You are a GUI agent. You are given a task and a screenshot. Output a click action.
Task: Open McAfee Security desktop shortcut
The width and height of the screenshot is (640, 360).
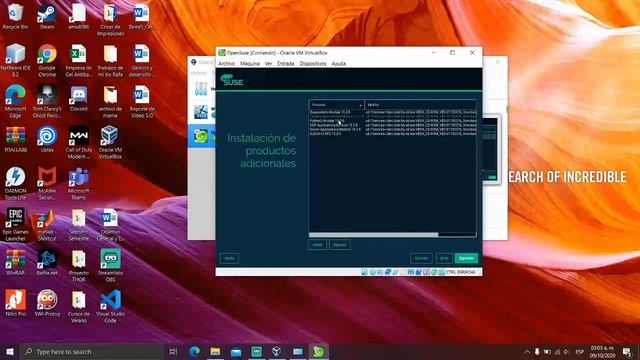click(x=47, y=183)
